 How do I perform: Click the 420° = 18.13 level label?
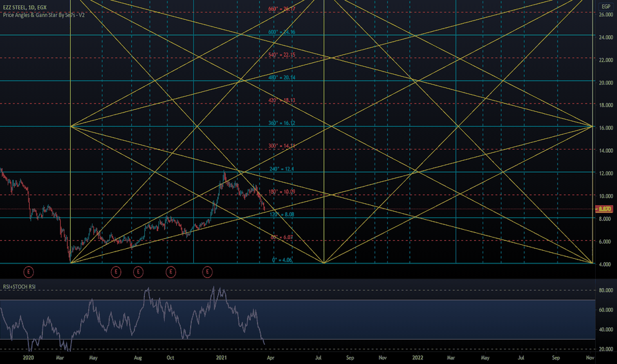282,101
